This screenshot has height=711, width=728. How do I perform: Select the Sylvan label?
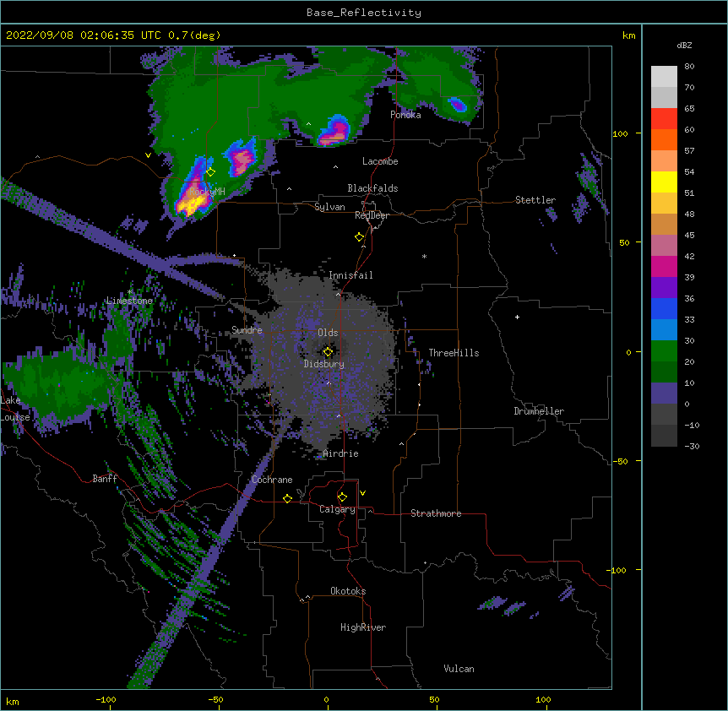click(x=329, y=207)
